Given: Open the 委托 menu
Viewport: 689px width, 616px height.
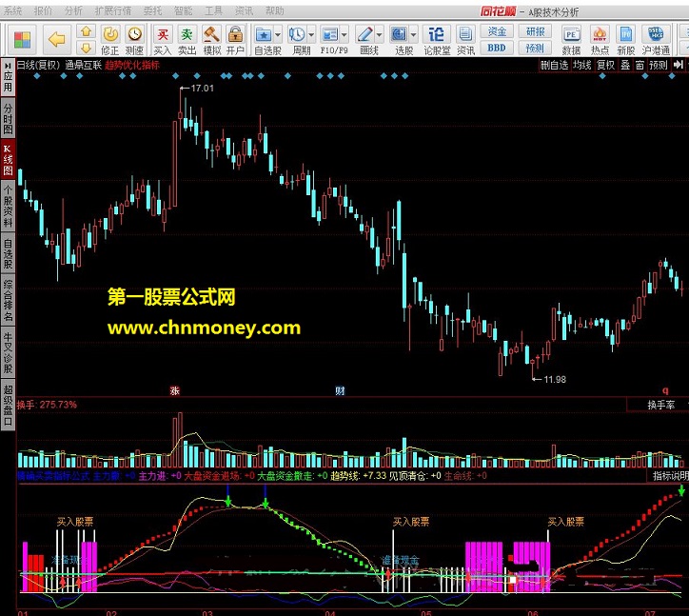Looking at the screenshot, I should pos(152,10).
